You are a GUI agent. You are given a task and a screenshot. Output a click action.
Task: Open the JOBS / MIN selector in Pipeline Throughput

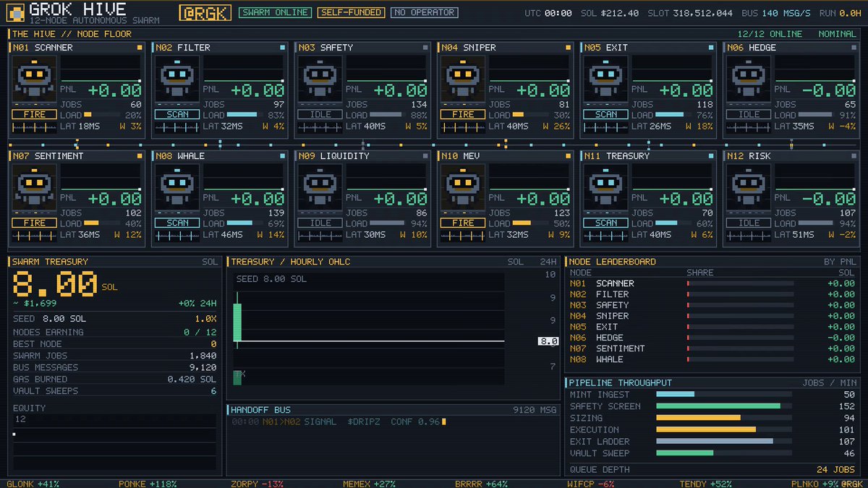coord(829,382)
